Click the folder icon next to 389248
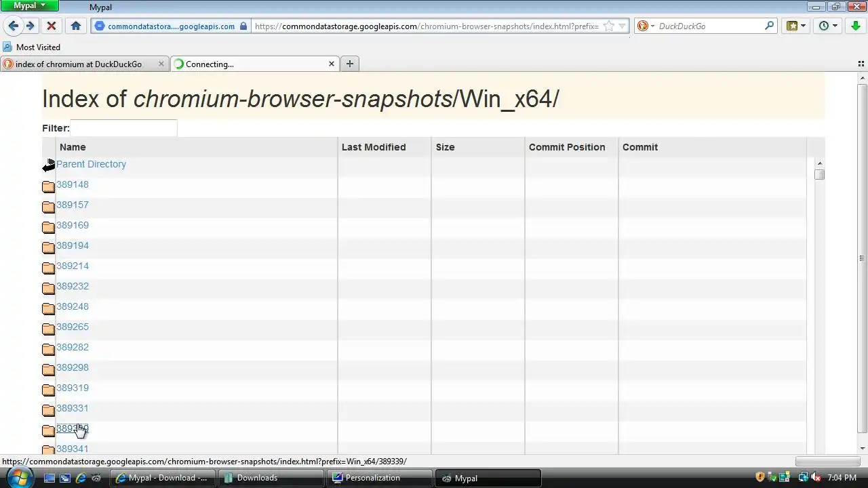The image size is (868, 488). (49, 308)
